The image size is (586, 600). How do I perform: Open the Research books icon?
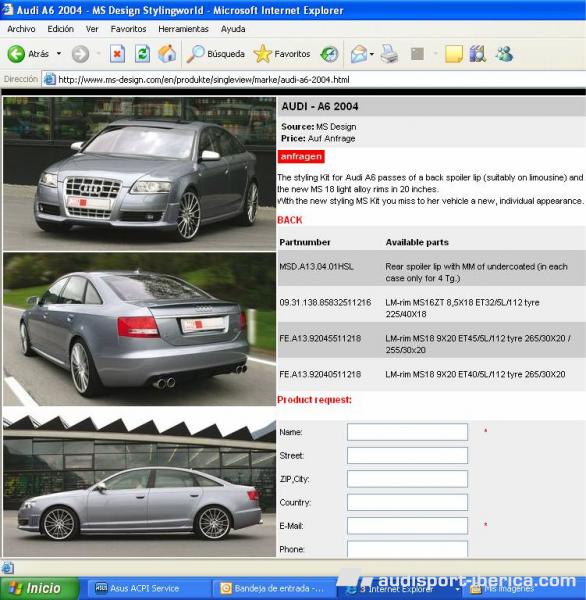click(478, 54)
